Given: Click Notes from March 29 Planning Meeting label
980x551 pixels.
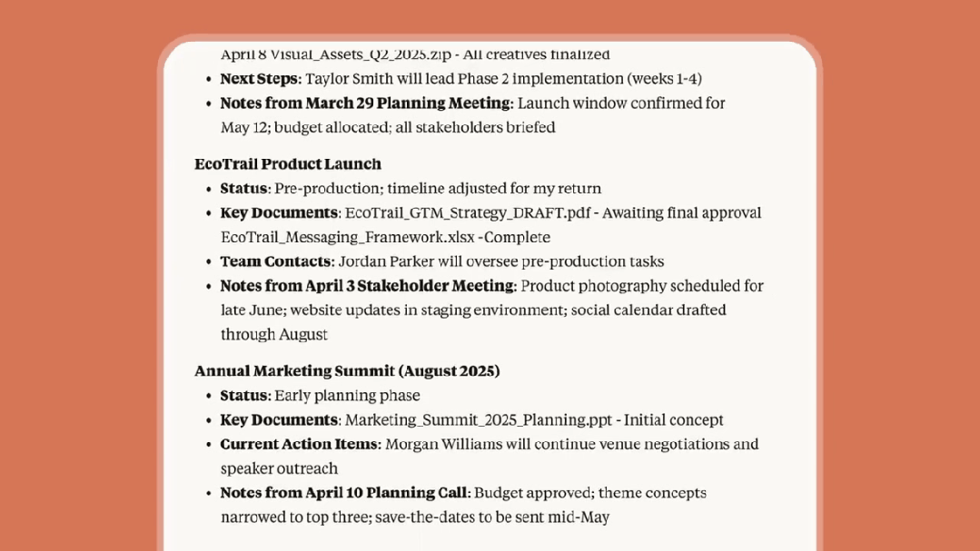Looking at the screenshot, I should (x=365, y=103).
